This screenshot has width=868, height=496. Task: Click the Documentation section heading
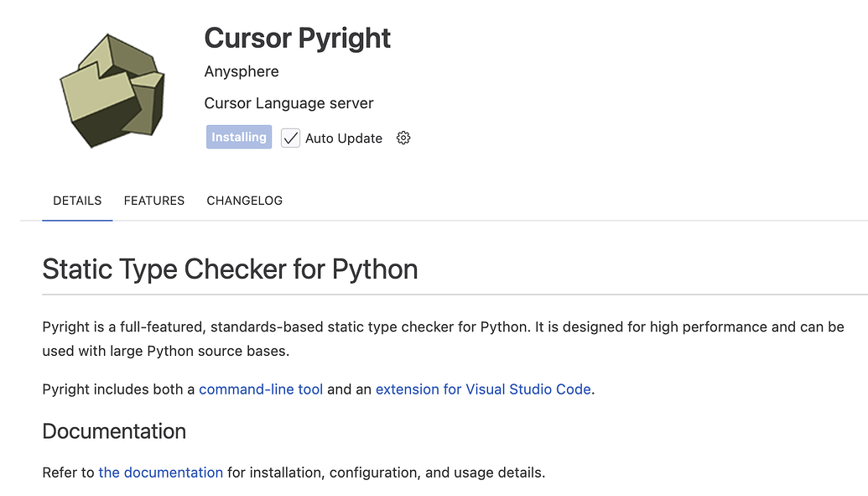coord(114,431)
